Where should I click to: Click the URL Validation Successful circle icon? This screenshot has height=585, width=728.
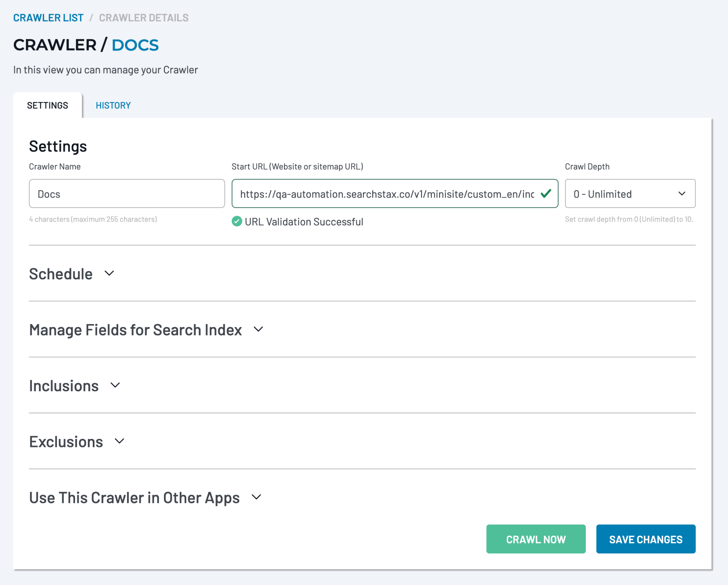point(237,221)
